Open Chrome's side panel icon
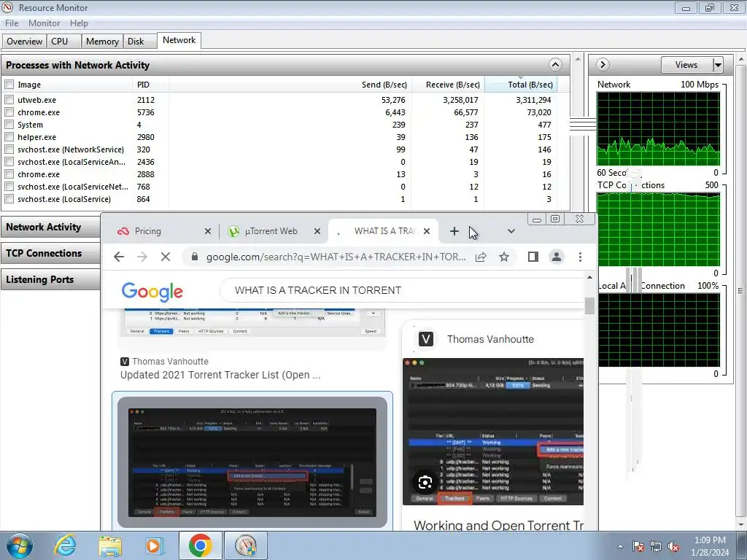This screenshot has width=747, height=560. click(533, 257)
